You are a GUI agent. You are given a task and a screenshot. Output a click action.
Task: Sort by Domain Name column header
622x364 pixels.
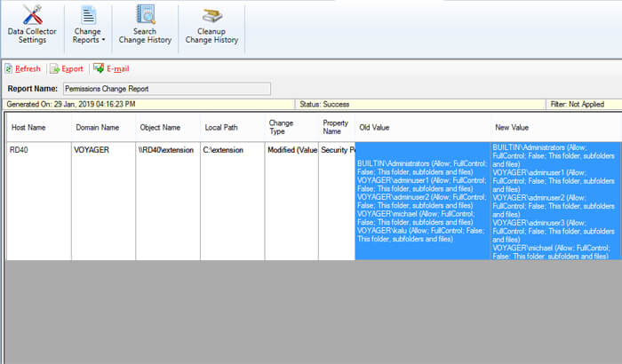click(96, 127)
